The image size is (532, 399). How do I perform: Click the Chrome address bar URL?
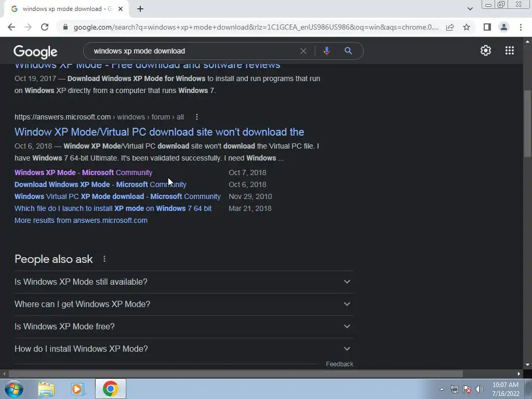coord(256,27)
